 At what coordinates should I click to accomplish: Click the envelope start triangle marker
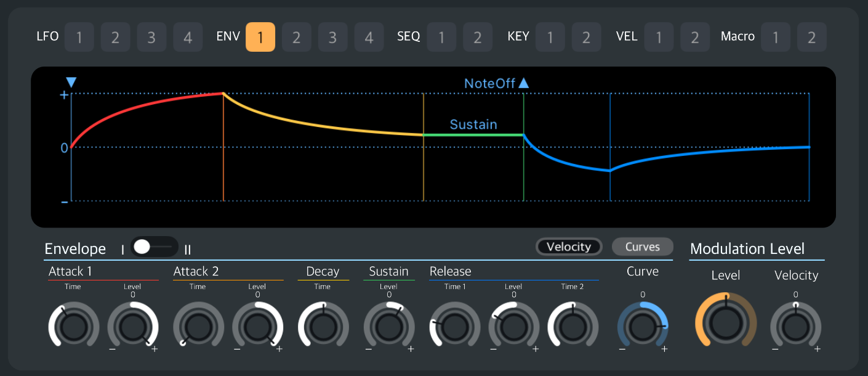point(71,83)
